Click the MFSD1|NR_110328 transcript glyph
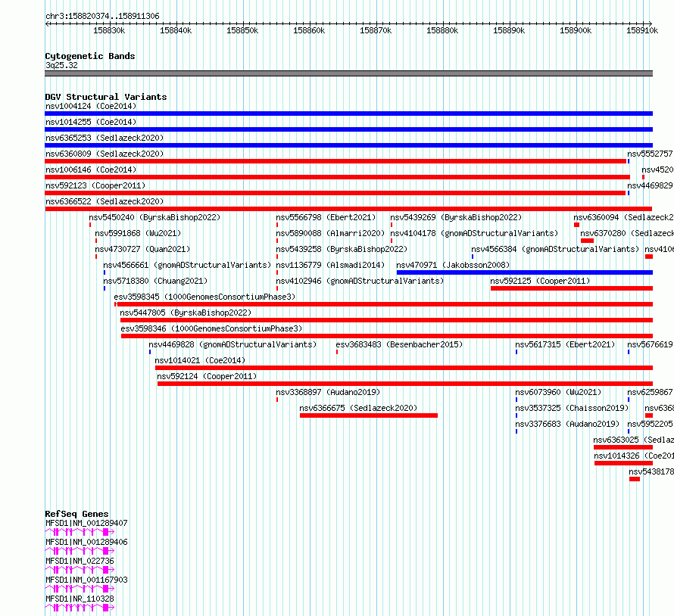 (x=80, y=608)
